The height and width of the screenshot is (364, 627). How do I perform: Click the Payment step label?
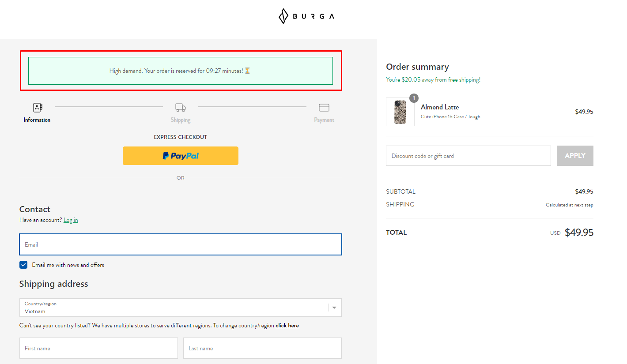[x=324, y=120]
